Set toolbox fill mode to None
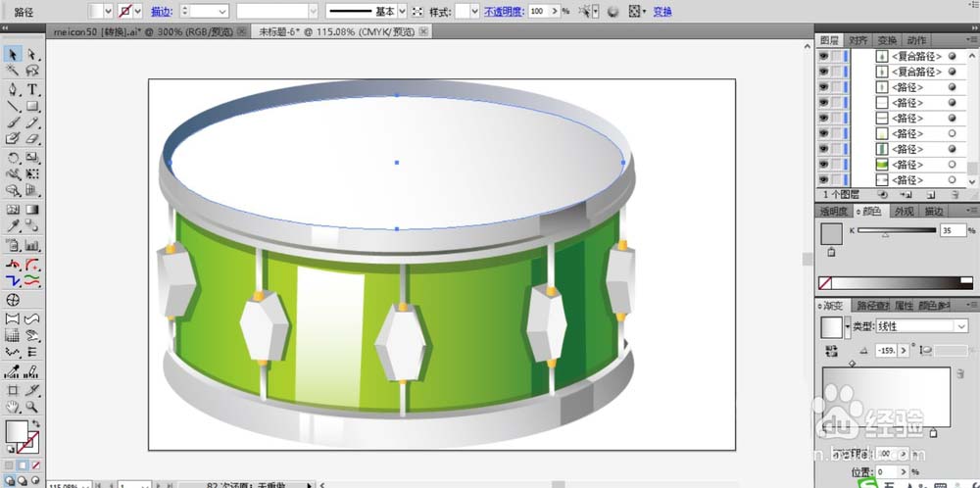Image resolution: width=980 pixels, height=488 pixels. pos(36,465)
